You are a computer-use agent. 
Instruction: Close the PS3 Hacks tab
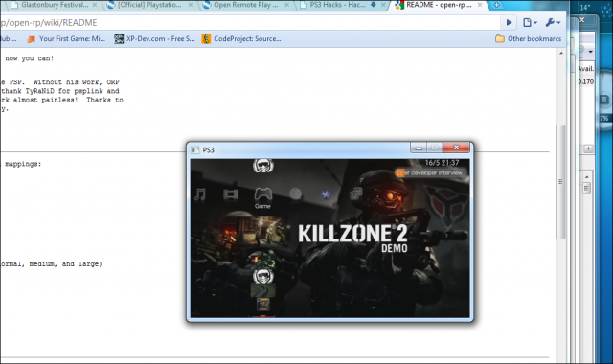[383, 5]
